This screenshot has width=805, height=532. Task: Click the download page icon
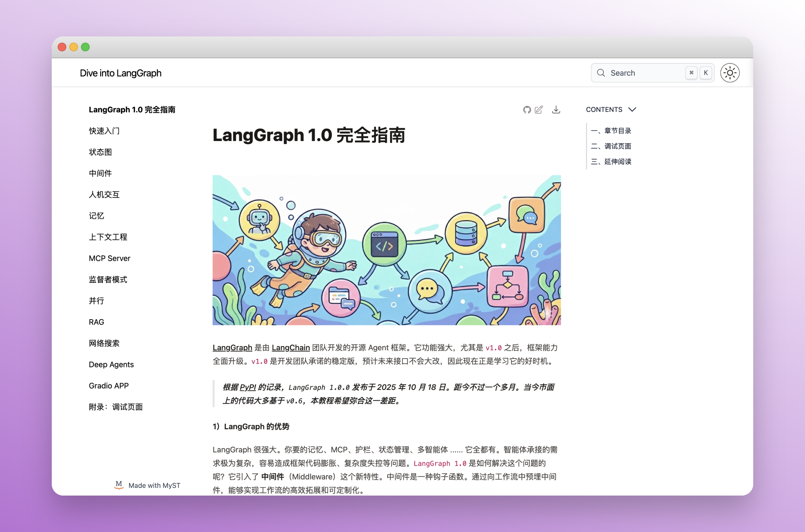[x=556, y=110]
